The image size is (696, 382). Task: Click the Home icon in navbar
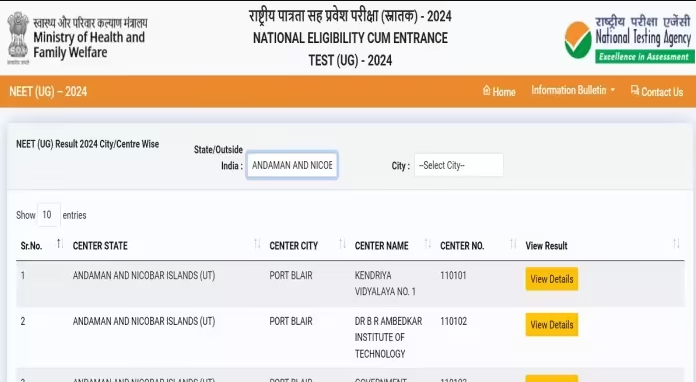tap(486, 90)
